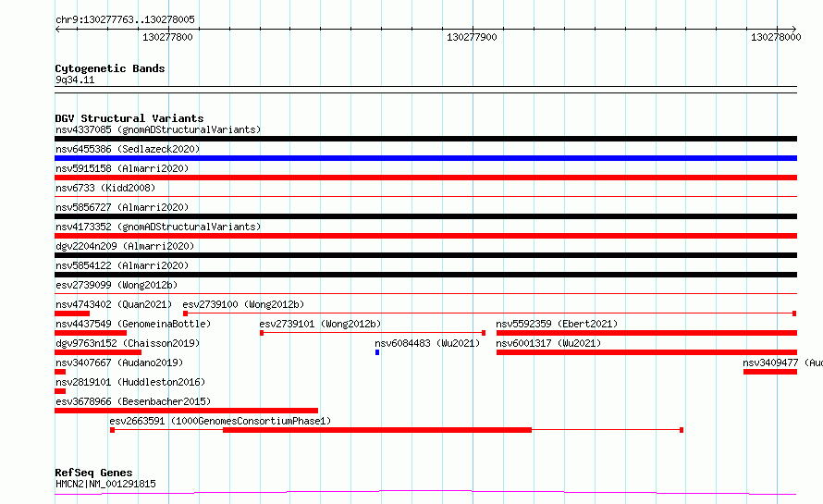Click chr9:130277763..130278005 coordinate label
The width and height of the screenshot is (823, 504).
[125, 20]
